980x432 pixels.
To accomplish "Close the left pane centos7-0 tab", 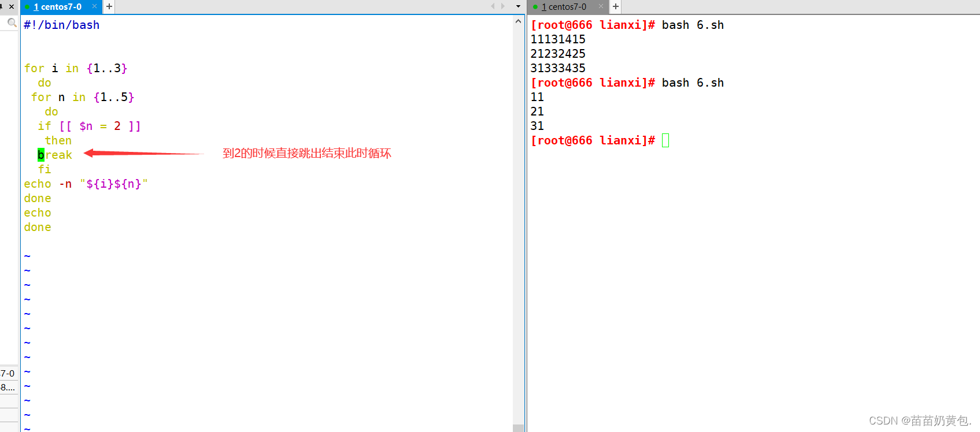I will [x=94, y=6].
